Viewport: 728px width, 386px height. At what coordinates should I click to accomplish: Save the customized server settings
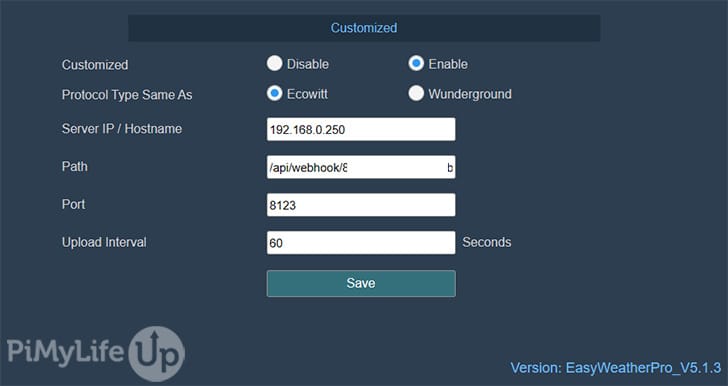(361, 283)
